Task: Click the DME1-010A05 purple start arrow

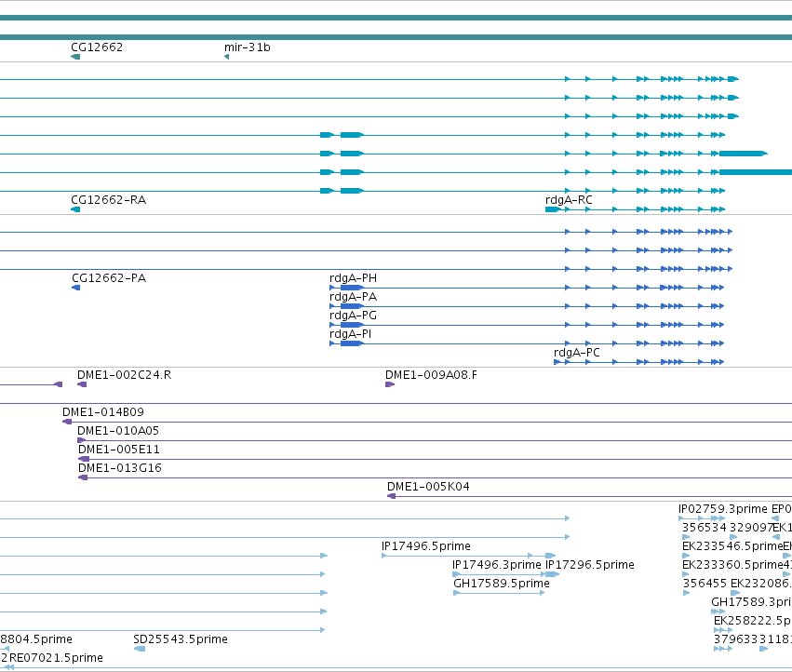Action: click(x=81, y=440)
